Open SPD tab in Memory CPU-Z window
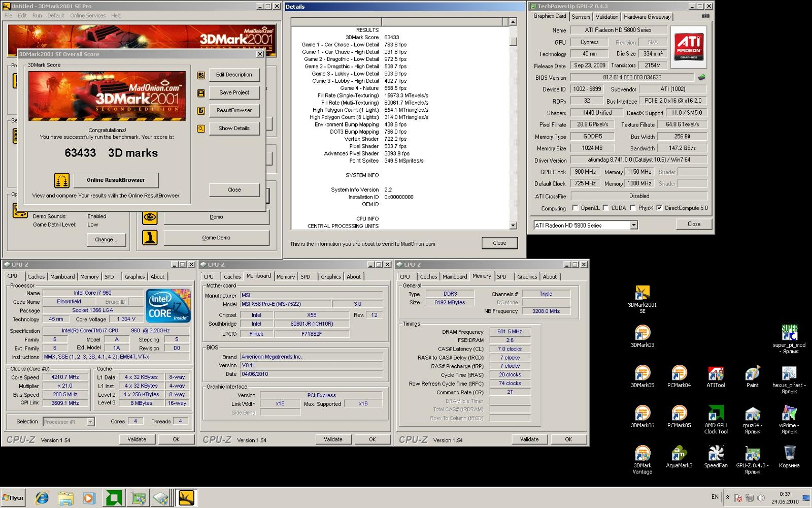812x508 pixels. 501,277
